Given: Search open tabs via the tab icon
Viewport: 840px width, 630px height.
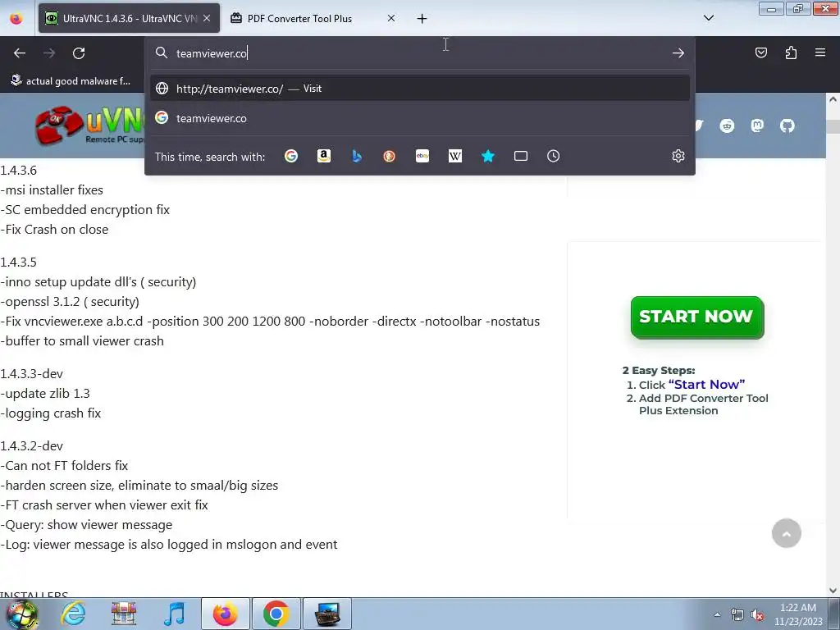Looking at the screenshot, I should pyautogui.click(x=521, y=156).
